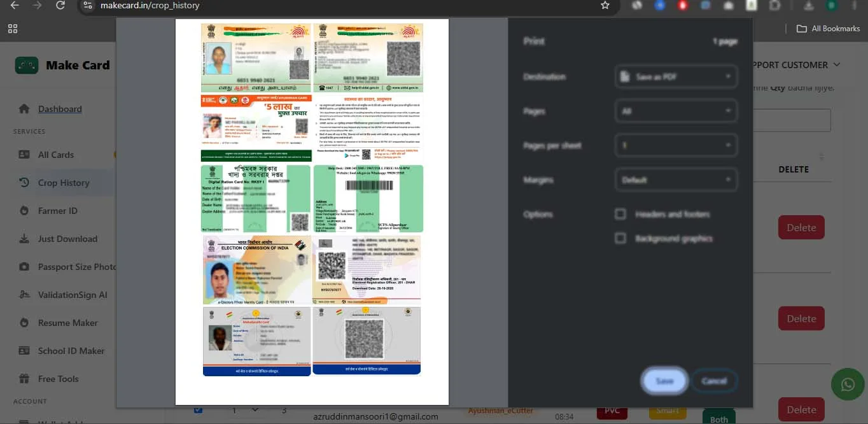Click the All Cards sidebar icon
868x424 pixels.
24,155
